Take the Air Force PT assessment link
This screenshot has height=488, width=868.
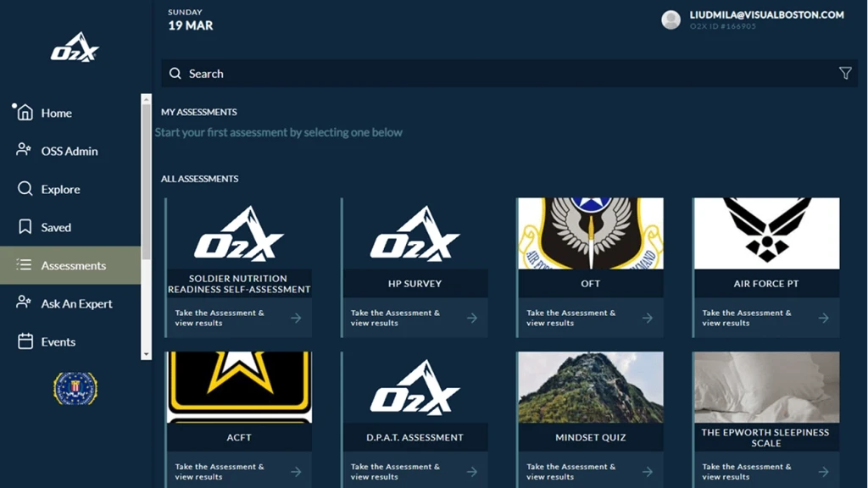747,319
